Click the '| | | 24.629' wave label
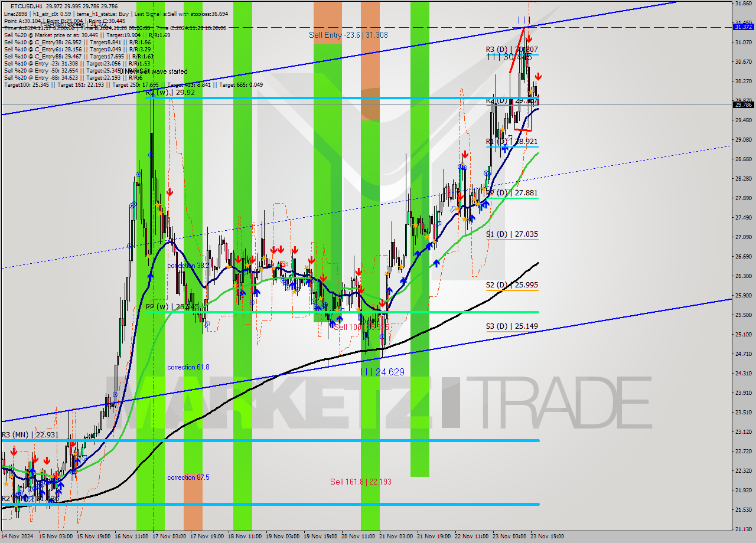Image resolution: width=756 pixels, height=543 pixels. pyautogui.click(x=382, y=372)
